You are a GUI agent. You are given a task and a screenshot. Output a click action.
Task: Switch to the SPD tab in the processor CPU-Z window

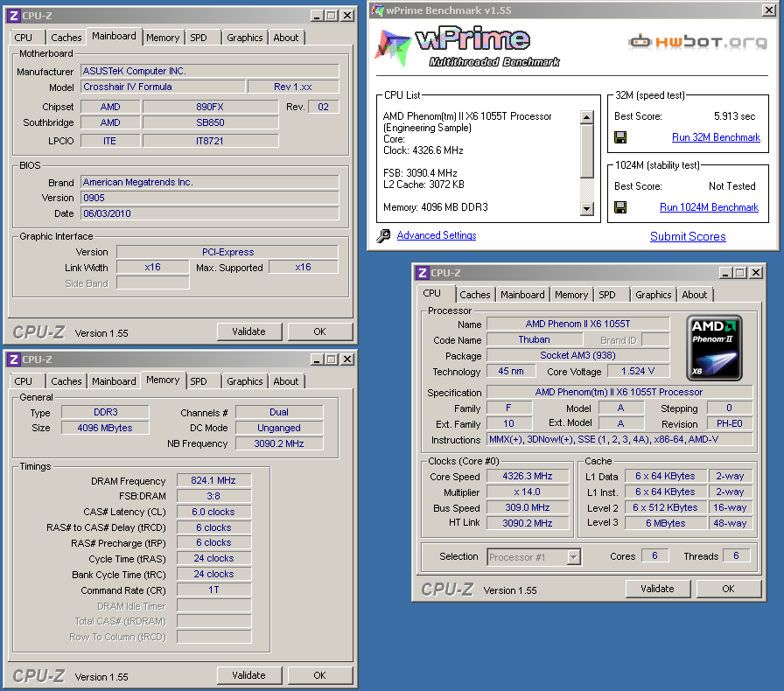pyautogui.click(x=607, y=295)
